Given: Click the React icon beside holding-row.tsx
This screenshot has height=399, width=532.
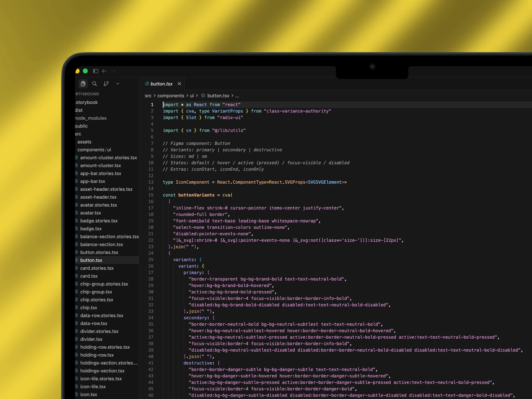Looking at the screenshot, I should (76, 355).
